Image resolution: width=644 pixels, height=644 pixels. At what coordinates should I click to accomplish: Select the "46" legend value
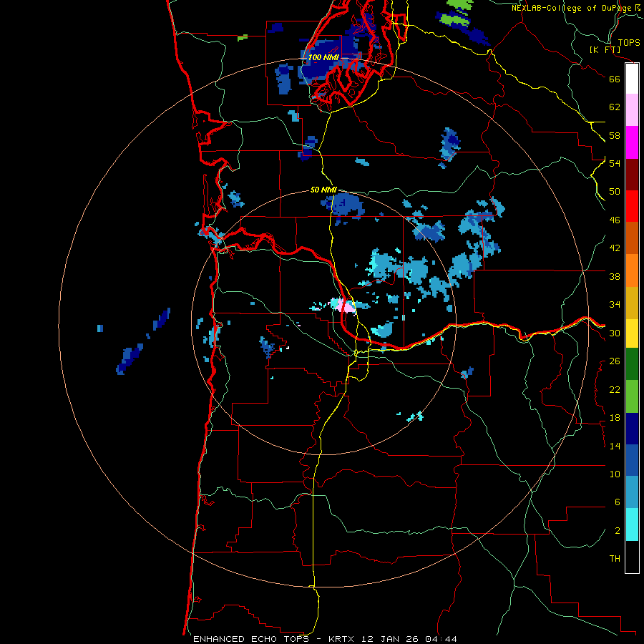[615, 220]
